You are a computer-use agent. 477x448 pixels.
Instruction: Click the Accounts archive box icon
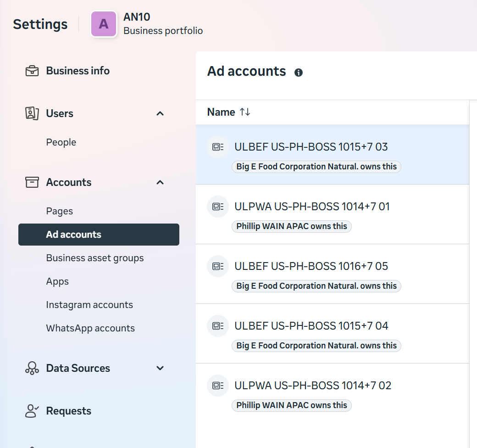32,182
